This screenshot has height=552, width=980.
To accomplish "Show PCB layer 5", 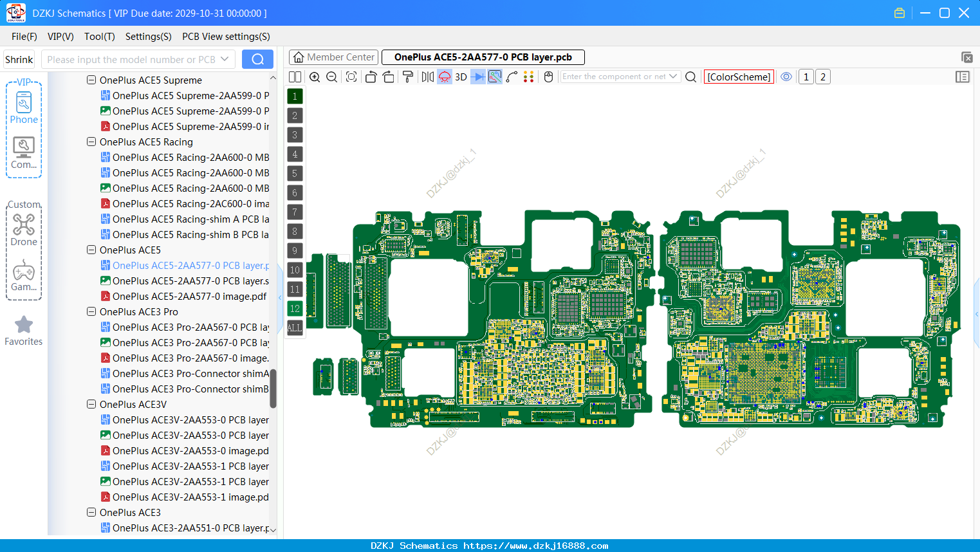I will pos(295,173).
